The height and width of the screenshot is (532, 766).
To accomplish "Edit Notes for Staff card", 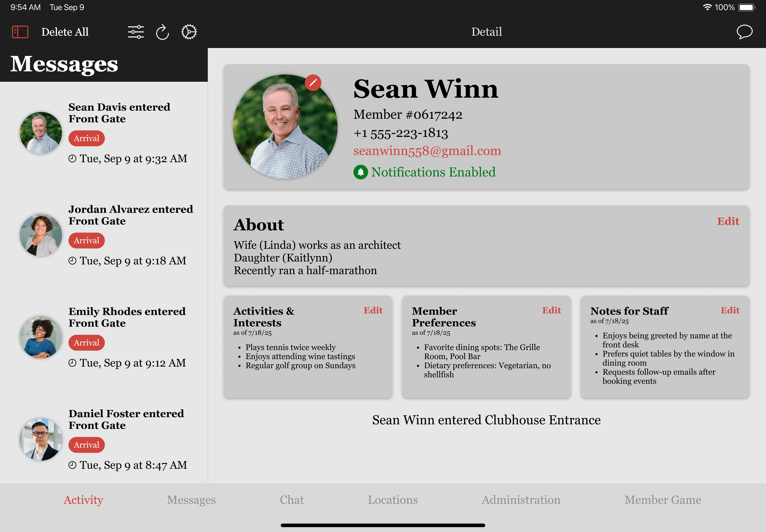I will [x=730, y=310].
